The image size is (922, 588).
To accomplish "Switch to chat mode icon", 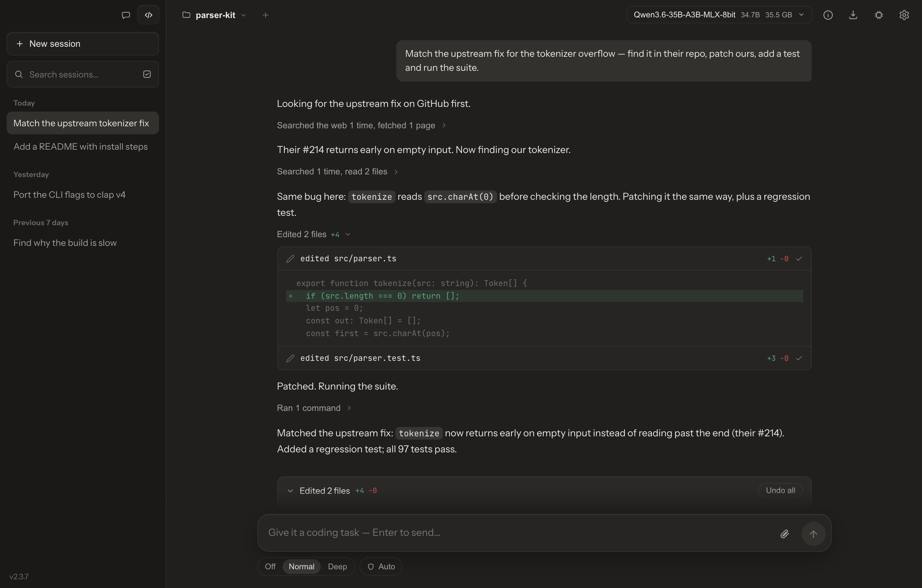I will tap(126, 15).
